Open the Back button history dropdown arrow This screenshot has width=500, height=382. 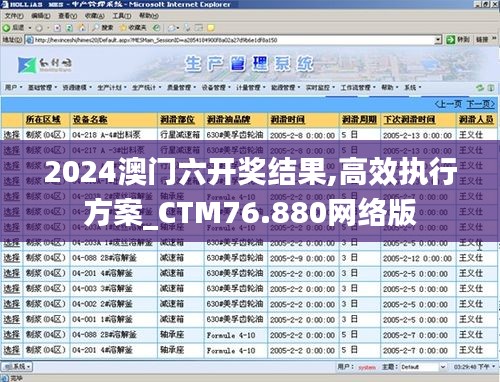[30, 28]
